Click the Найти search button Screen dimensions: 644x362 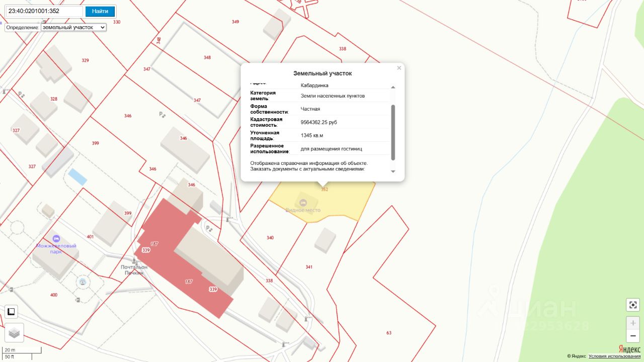pos(100,11)
